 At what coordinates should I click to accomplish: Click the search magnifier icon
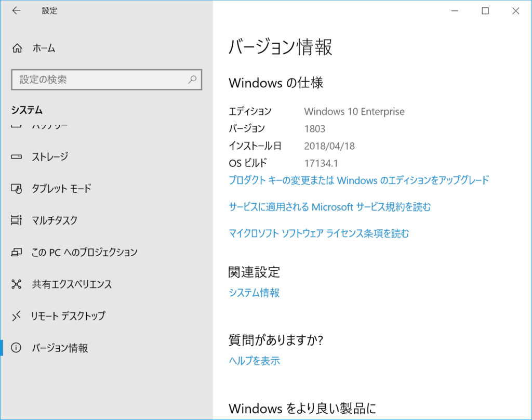tap(192, 80)
